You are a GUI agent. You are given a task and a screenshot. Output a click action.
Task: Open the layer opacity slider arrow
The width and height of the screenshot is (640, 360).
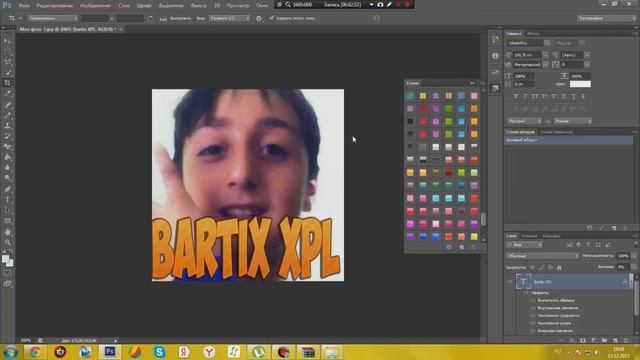pos(634,256)
